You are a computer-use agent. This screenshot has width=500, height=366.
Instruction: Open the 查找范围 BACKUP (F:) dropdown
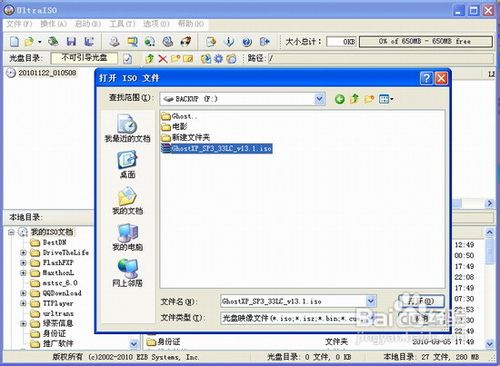click(319, 99)
